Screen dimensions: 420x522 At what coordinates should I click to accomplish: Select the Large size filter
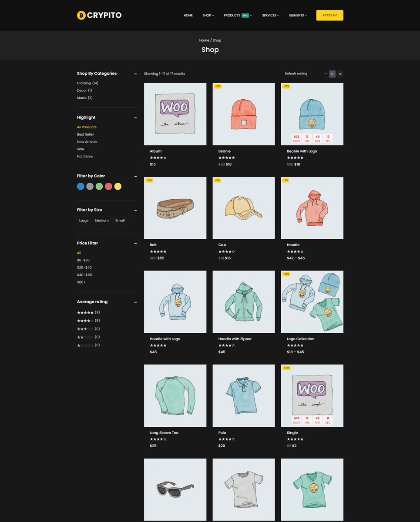(84, 221)
